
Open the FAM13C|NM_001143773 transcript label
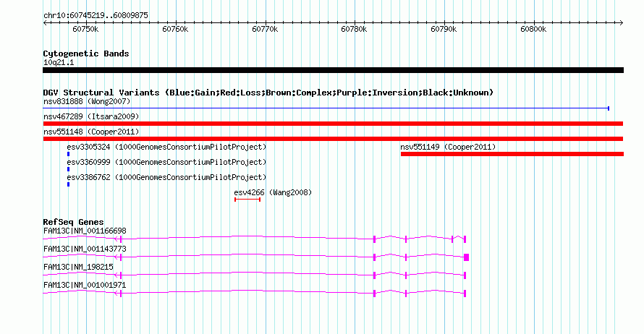(x=85, y=249)
